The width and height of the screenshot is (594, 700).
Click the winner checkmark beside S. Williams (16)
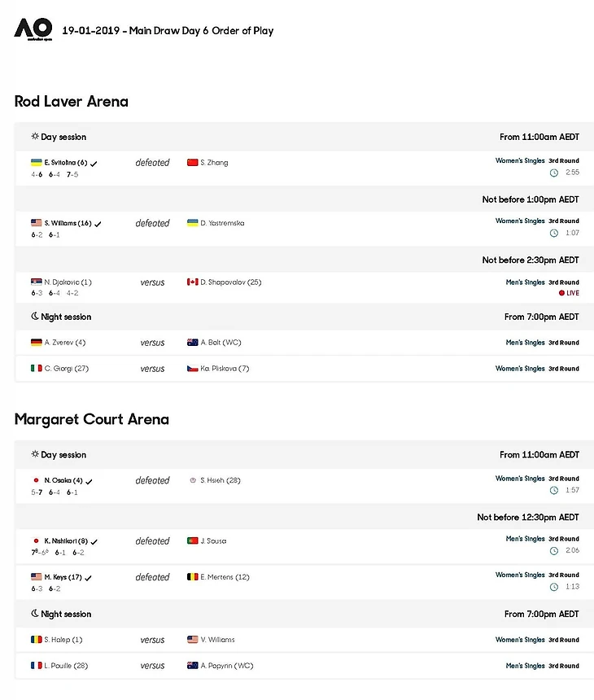98,224
